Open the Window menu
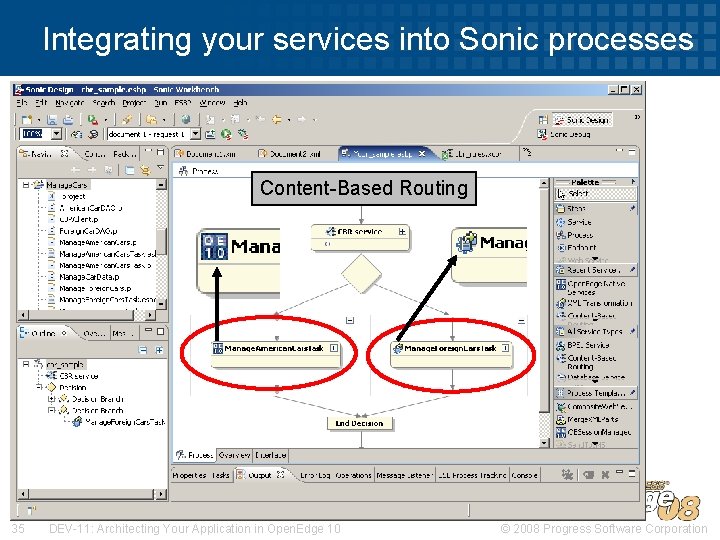The height and width of the screenshot is (540, 720). click(x=212, y=103)
